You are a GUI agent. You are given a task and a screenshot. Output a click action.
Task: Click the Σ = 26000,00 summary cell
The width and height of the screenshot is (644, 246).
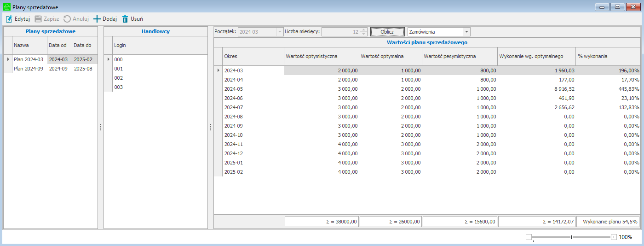[x=391, y=222]
